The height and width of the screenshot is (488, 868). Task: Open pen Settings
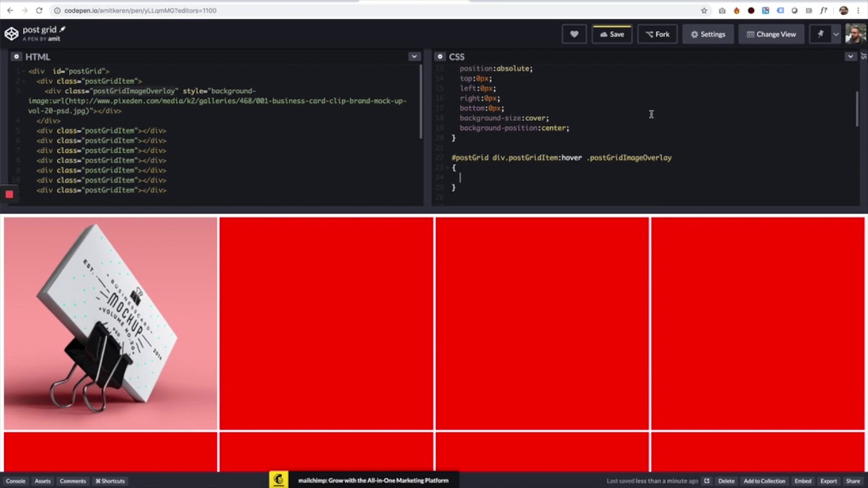[708, 34]
